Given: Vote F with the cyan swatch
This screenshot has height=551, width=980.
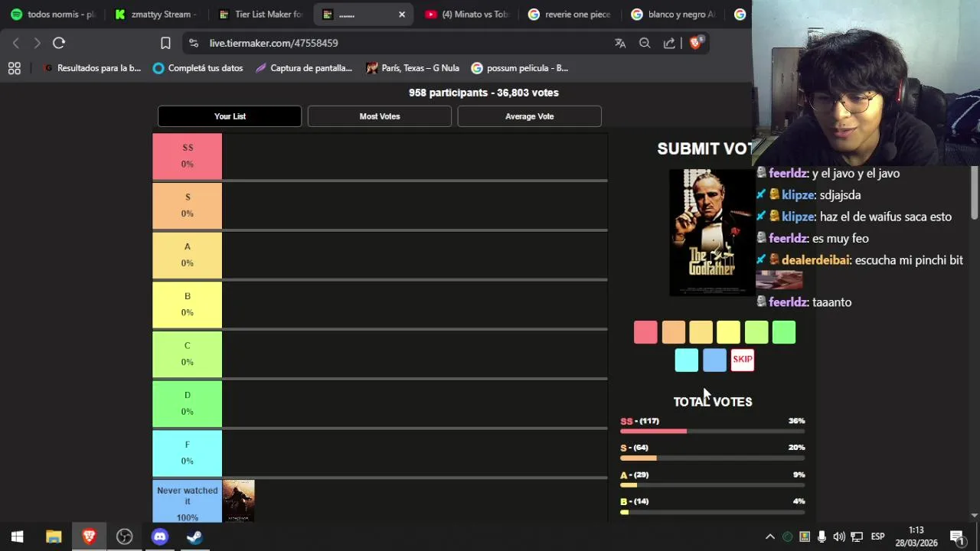Looking at the screenshot, I should (687, 360).
